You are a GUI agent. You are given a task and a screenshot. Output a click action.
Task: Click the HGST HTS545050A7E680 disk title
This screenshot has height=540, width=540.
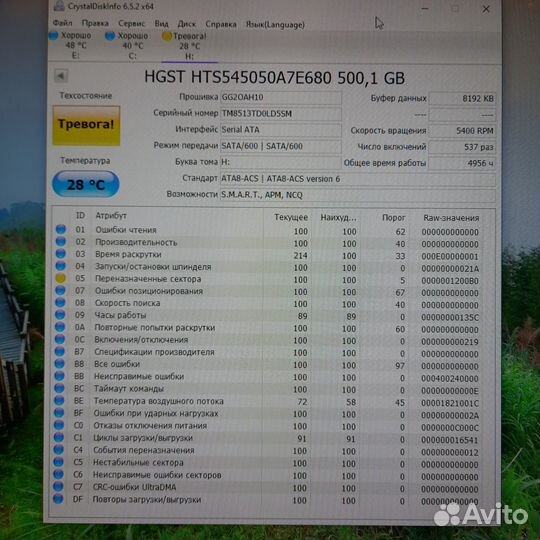[274, 77]
